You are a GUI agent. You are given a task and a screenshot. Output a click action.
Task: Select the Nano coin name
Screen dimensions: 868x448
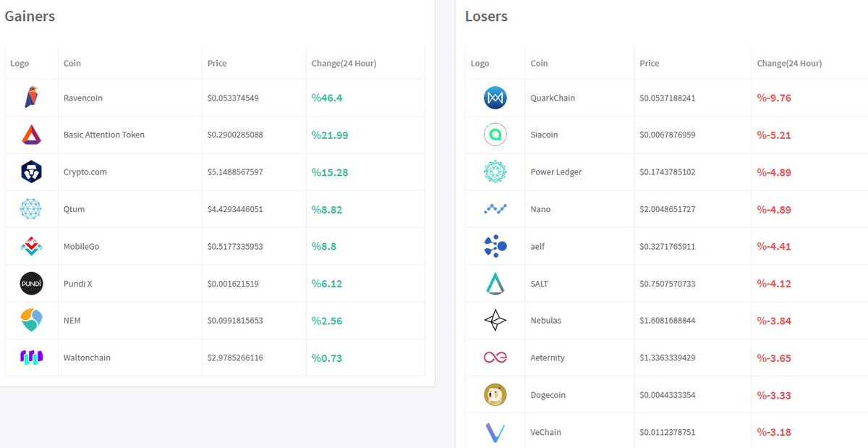[540, 209]
